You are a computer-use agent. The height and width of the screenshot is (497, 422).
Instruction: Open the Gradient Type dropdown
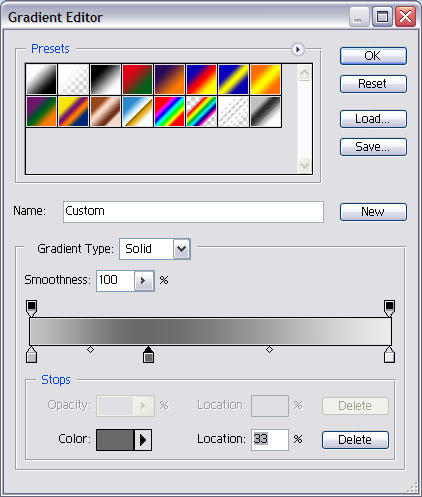182,249
